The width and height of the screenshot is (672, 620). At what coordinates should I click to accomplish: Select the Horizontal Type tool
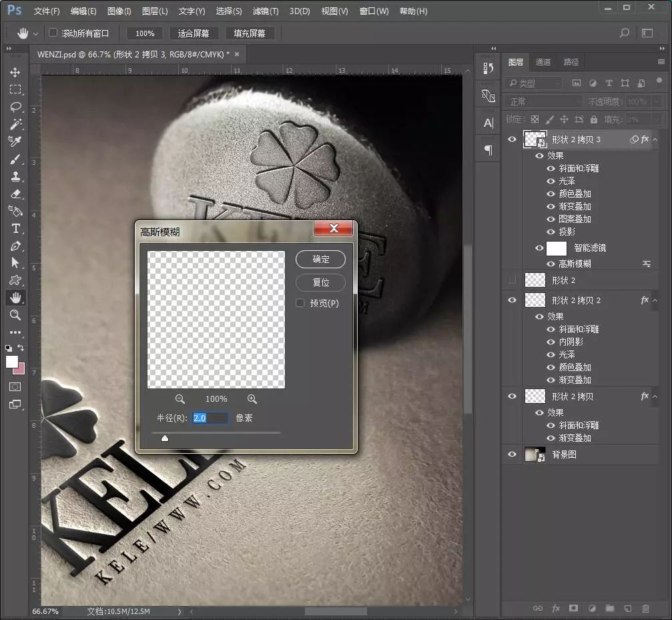click(15, 228)
